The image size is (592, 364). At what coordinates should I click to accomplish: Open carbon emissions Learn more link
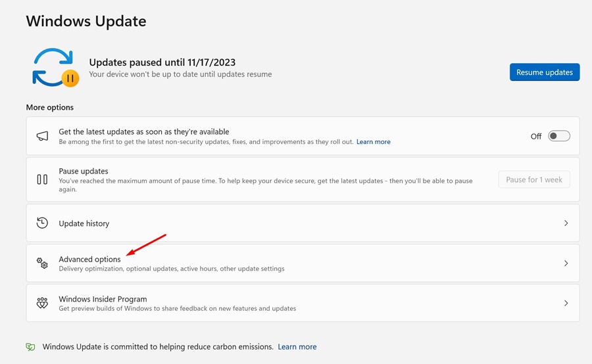click(297, 347)
